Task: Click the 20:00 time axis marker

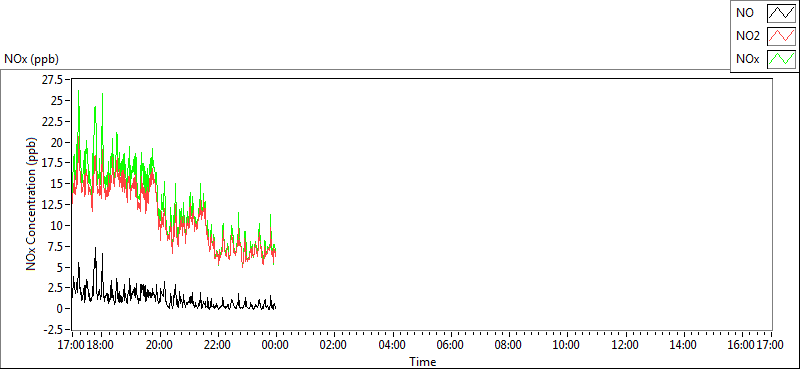Action: (x=159, y=345)
